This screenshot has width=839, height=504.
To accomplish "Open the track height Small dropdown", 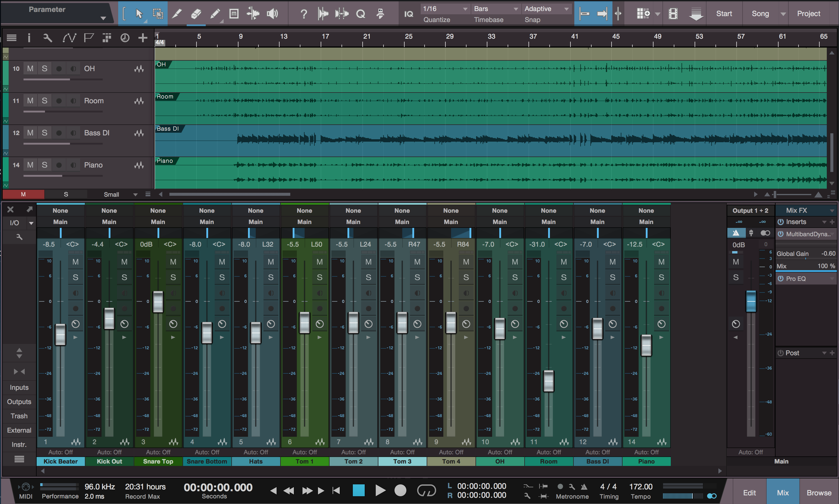I will (x=121, y=194).
